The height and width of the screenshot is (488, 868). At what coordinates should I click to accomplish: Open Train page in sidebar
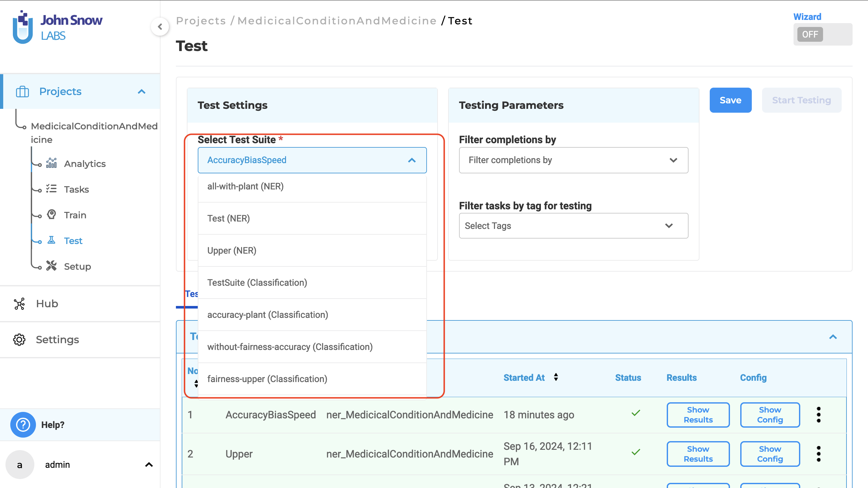click(x=75, y=215)
